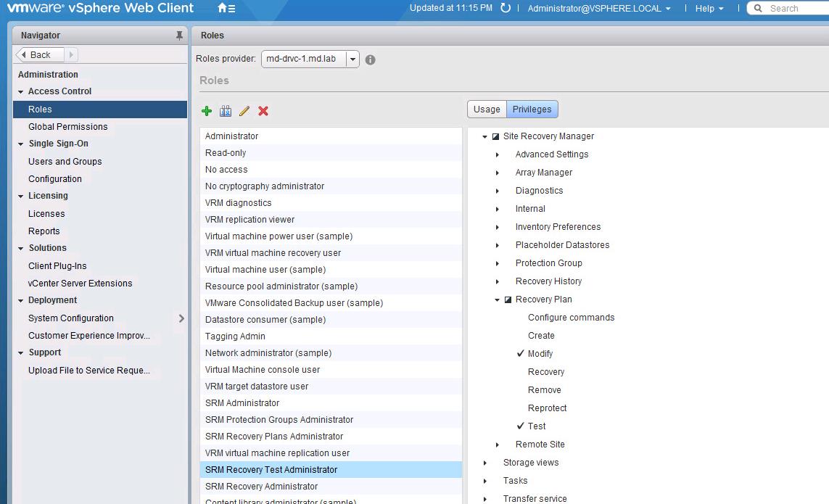
Task: Expand System Configuration with the chevron arrow
Action: 181,318
